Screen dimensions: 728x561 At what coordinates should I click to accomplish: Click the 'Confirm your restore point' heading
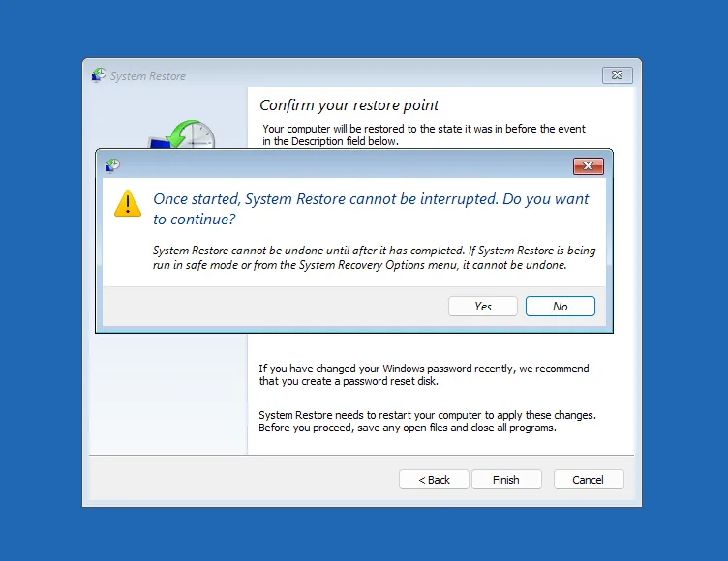(349, 105)
